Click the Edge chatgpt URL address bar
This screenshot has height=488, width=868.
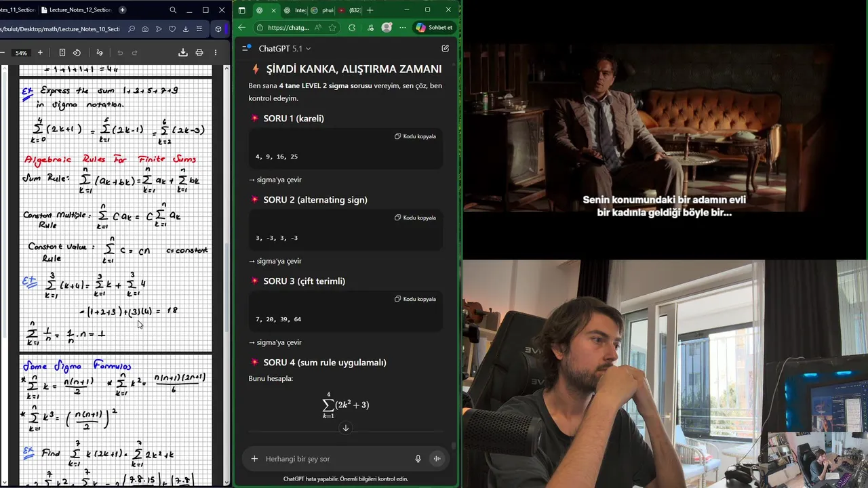tap(288, 28)
